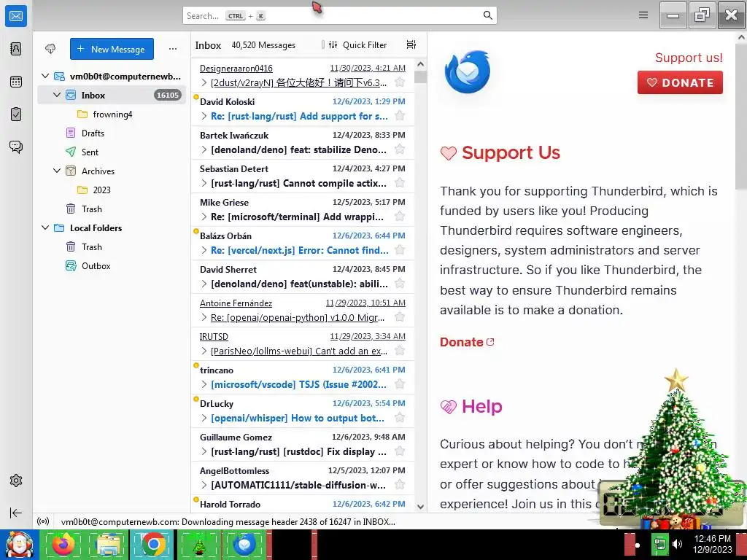Click message list scrollbar down arrow

(x=420, y=507)
